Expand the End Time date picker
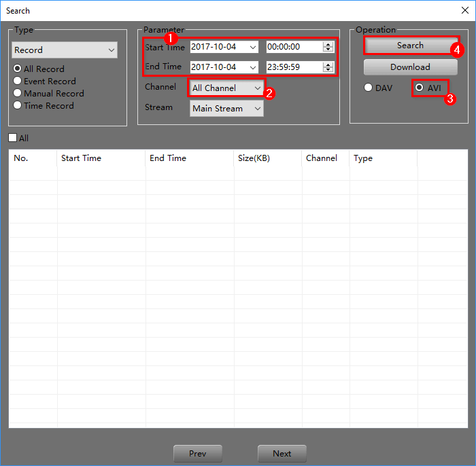Viewport: 476px width, 466px height. pos(253,67)
